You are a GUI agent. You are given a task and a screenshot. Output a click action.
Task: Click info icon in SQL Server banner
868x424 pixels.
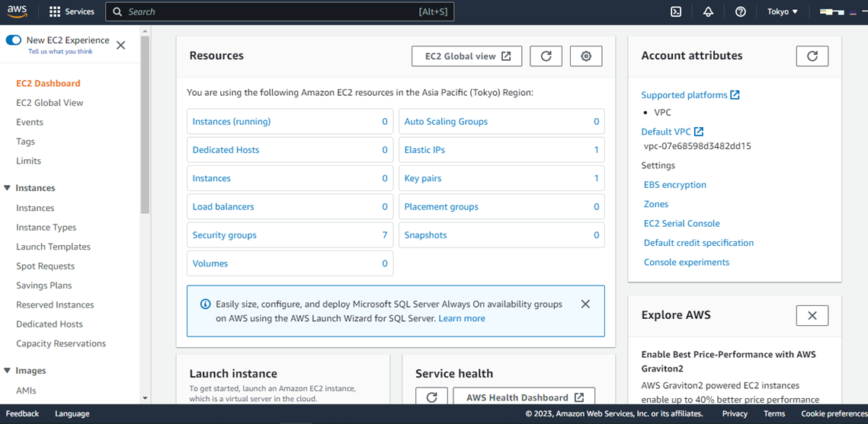[x=205, y=304]
